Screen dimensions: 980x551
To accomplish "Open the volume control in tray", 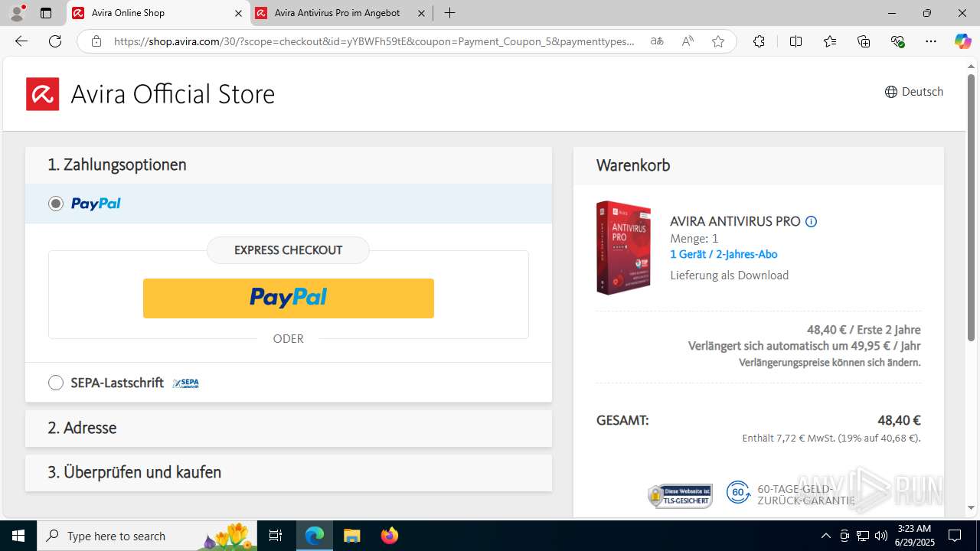I will tap(880, 536).
